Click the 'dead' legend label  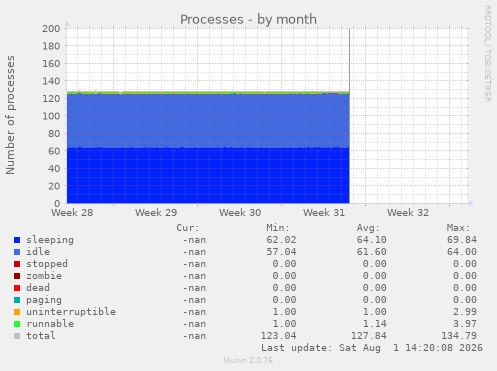point(38,288)
